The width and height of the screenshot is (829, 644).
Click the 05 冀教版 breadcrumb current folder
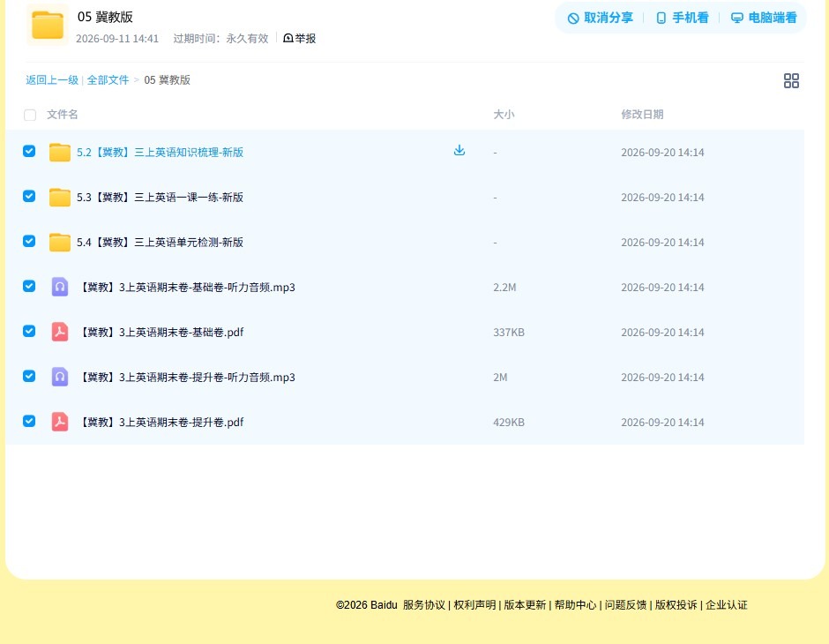[x=167, y=80]
